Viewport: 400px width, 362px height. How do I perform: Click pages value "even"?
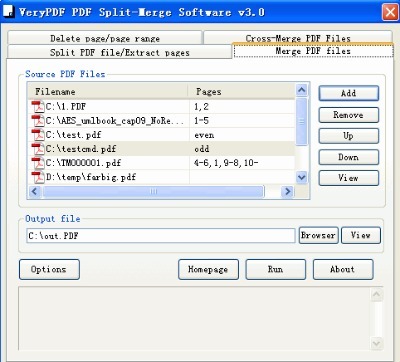point(204,135)
